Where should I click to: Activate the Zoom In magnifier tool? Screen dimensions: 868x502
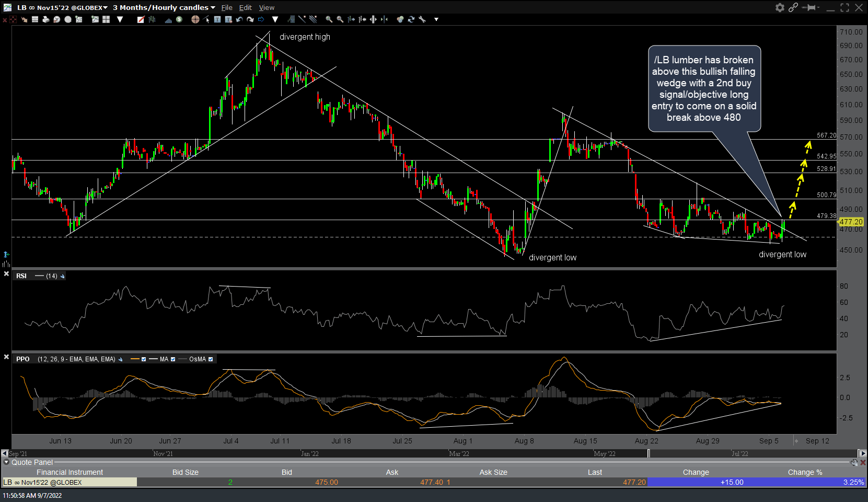click(330, 19)
